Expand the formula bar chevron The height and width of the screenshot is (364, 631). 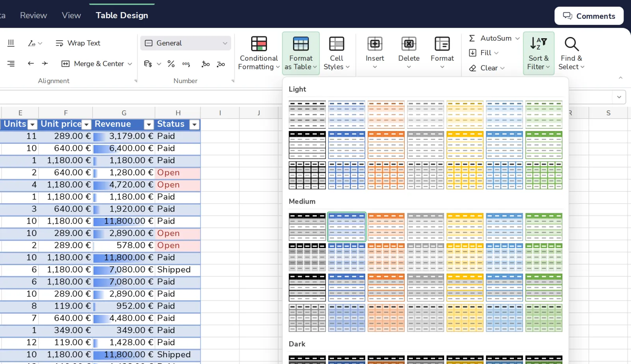[619, 97]
